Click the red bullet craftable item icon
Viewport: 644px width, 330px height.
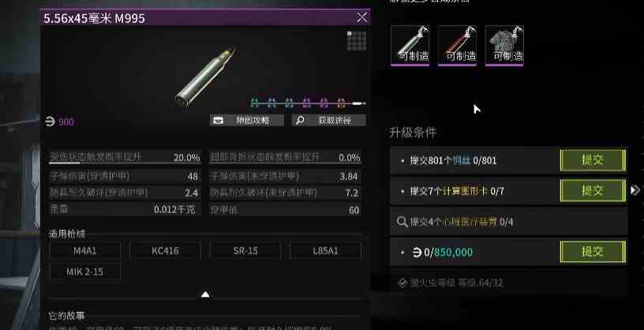(457, 45)
